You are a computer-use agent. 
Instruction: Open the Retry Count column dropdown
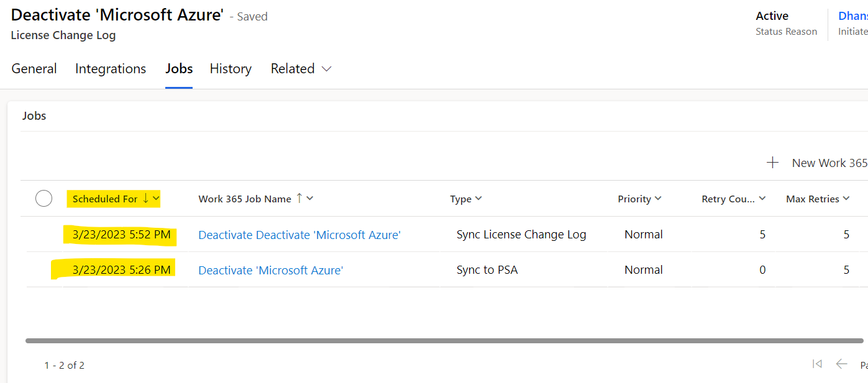[x=762, y=199]
